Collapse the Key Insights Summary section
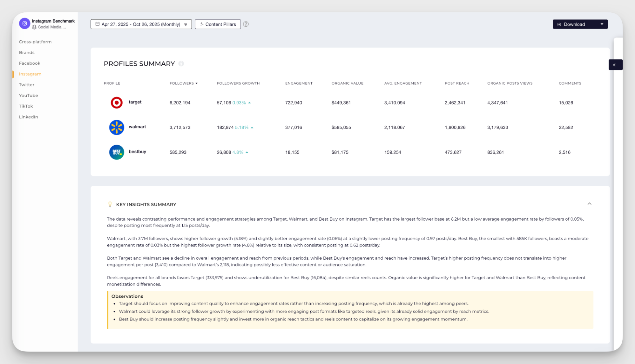Viewport: 635px width, 364px height. point(590,203)
